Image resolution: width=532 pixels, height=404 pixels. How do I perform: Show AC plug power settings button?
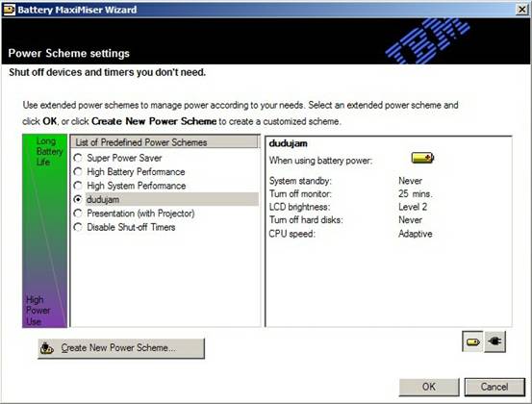tap(495, 341)
